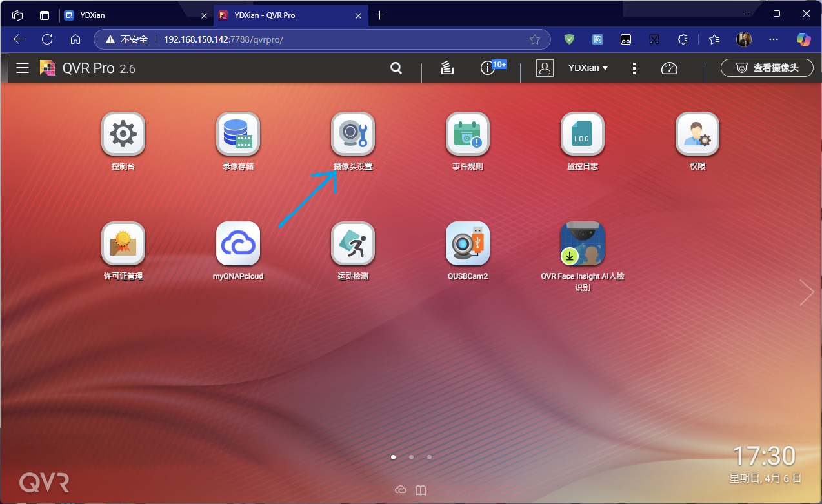Screen dimensions: 822x504
Task: Open browser settings and more menu
Action: [774, 39]
